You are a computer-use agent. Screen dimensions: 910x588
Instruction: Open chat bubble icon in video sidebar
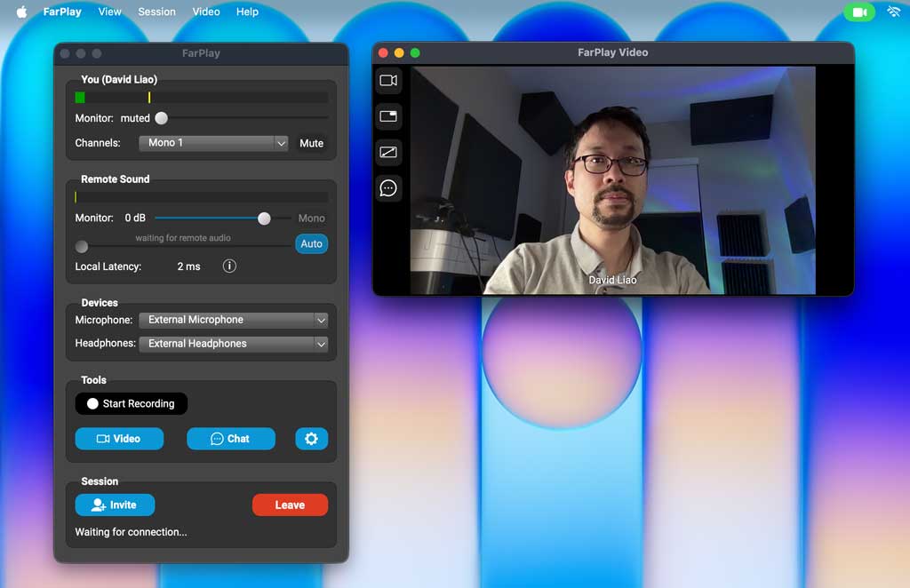[x=388, y=188]
